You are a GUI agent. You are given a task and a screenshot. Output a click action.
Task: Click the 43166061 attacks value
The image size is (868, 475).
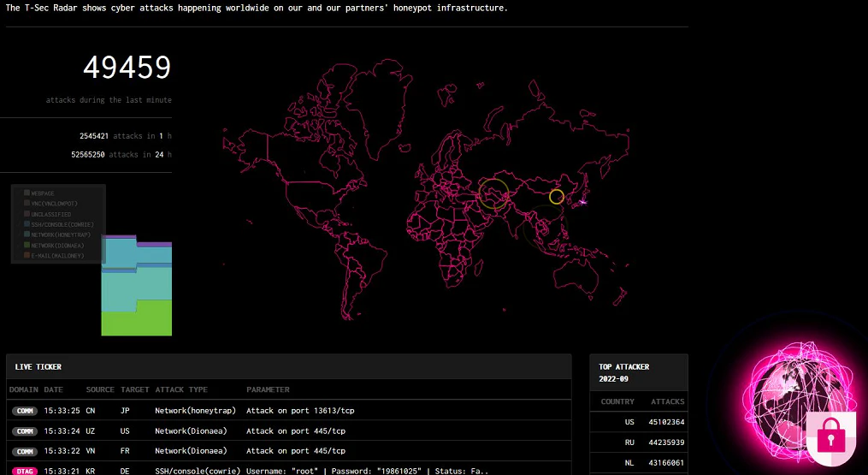click(x=666, y=463)
